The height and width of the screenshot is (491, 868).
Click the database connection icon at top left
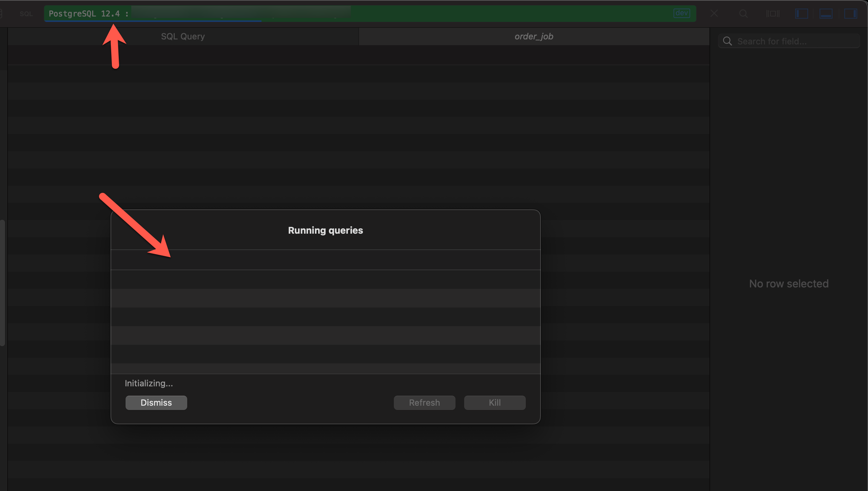coord(2,13)
